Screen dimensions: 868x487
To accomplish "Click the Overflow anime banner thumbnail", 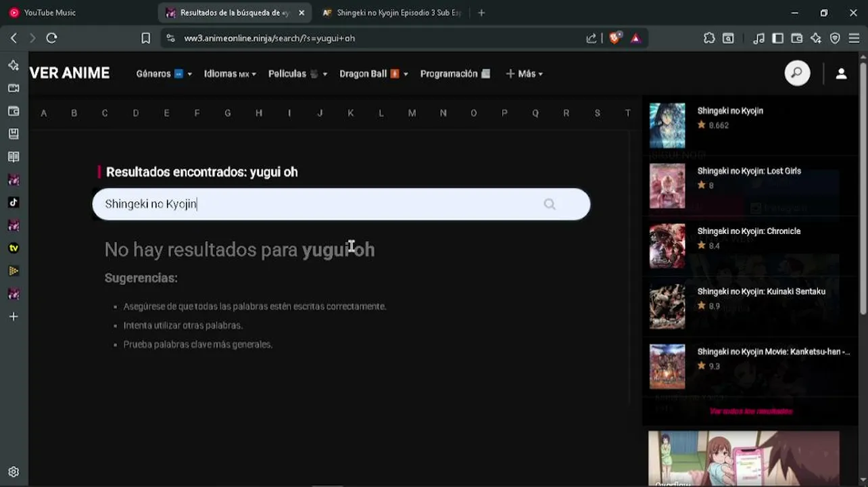I will coord(744,459).
